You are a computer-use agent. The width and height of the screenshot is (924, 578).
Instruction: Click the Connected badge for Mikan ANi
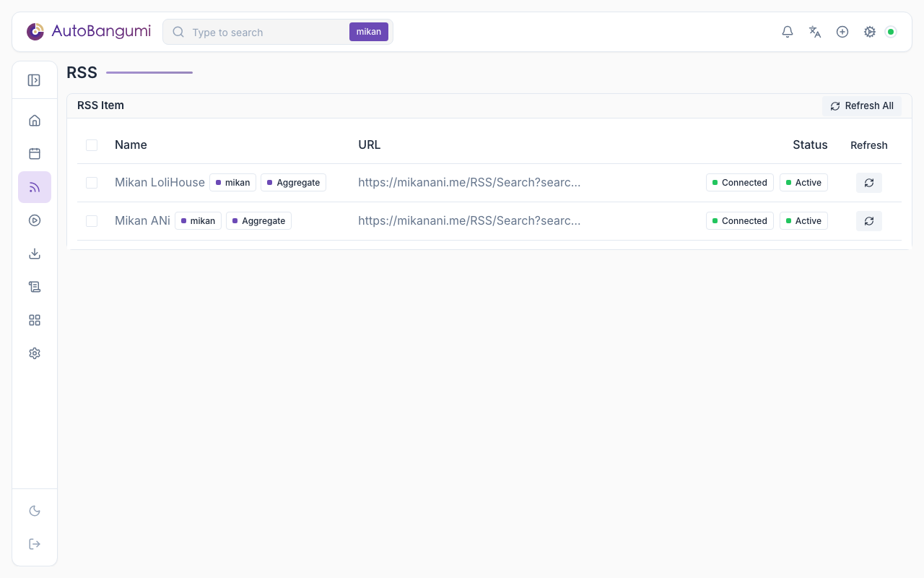coord(740,221)
